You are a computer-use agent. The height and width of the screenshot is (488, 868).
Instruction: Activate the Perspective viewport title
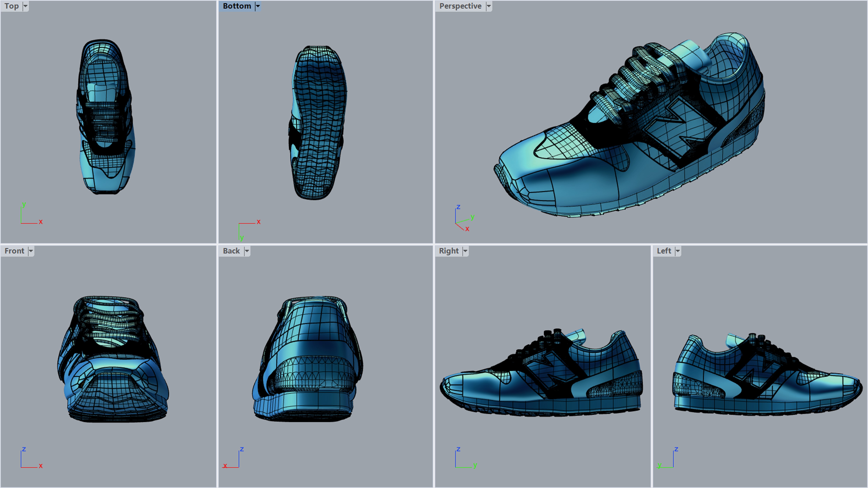pyautogui.click(x=460, y=6)
